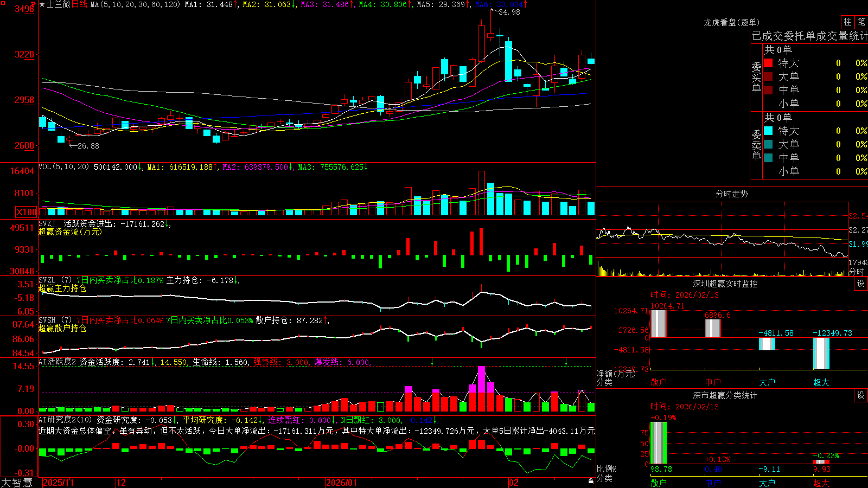
Task: Click the 超赢散户持仓 yellow label
Action: point(62,328)
